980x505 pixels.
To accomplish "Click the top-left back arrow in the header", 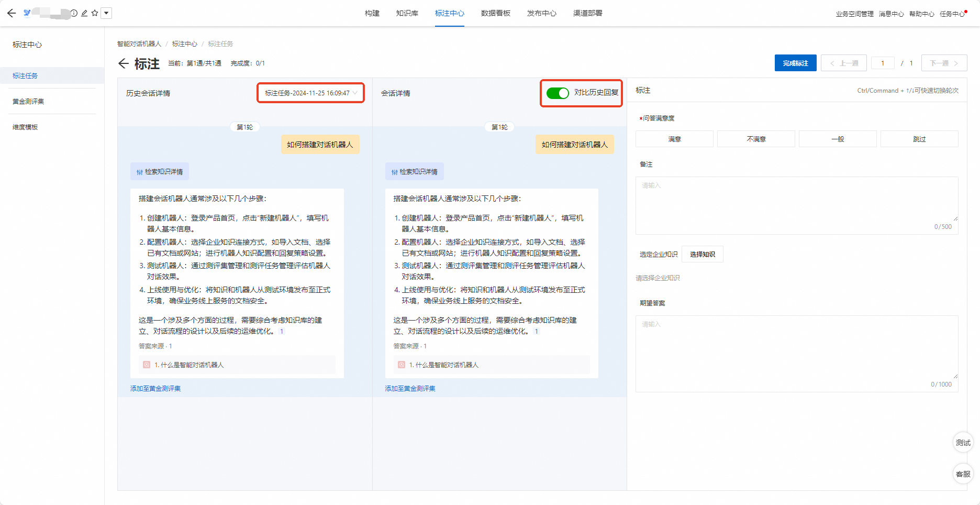I will point(12,13).
